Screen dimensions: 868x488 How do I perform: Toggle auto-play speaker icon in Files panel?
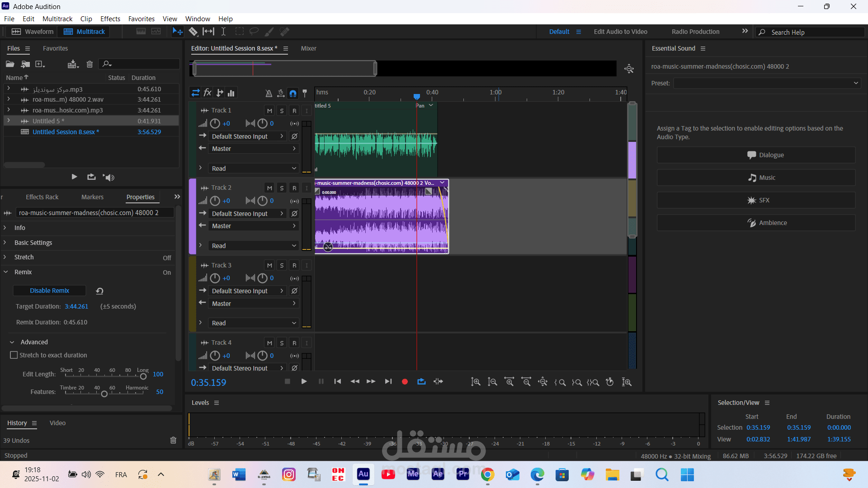[x=108, y=177]
